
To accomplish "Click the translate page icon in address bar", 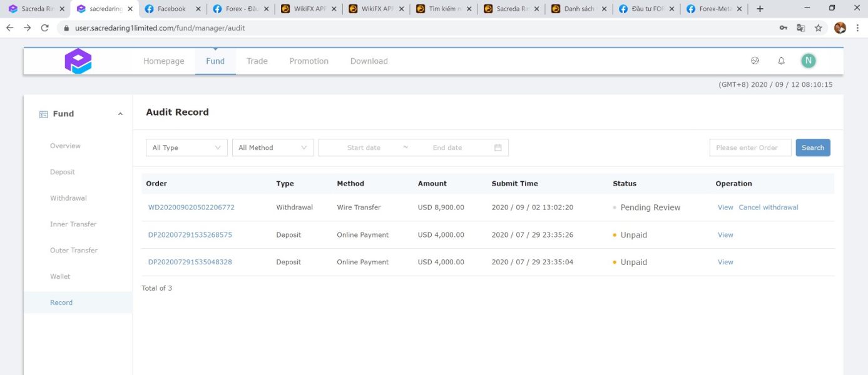I will point(800,28).
